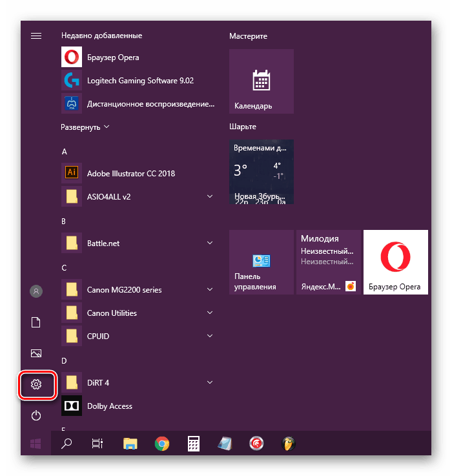Open the taskbar search magnifier
Image resolution: width=452 pixels, height=476 pixels.
tap(67, 444)
